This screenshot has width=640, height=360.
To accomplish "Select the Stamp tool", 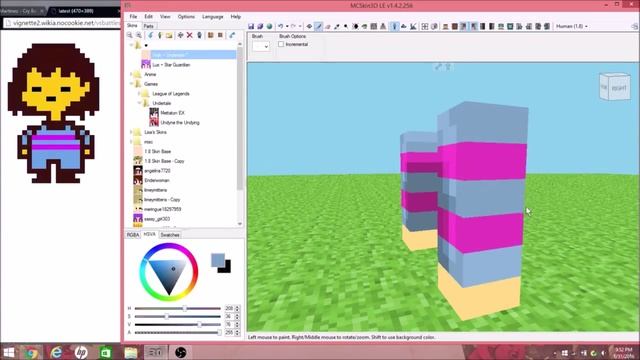I will pos(382,26).
